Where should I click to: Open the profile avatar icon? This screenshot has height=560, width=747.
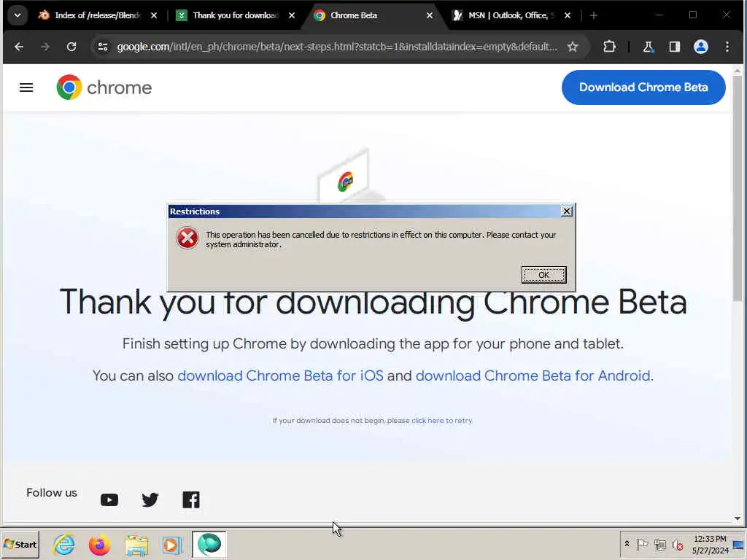click(x=701, y=47)
